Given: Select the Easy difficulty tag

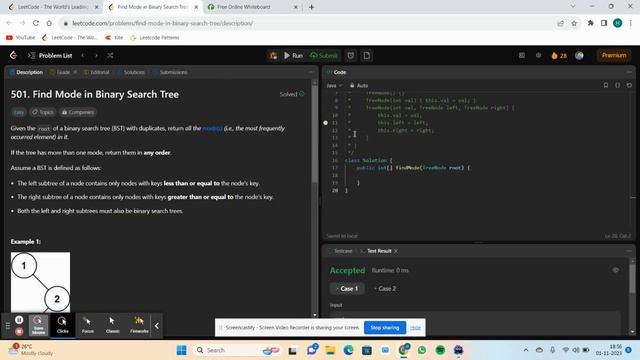Looking at the screenshot, I should coord(19,112).
